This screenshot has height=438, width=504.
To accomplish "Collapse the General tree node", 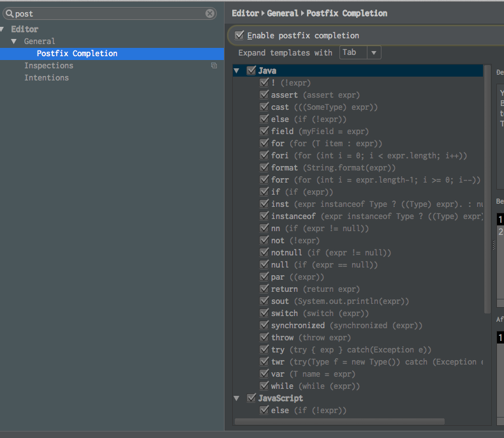I will [14, 42].
